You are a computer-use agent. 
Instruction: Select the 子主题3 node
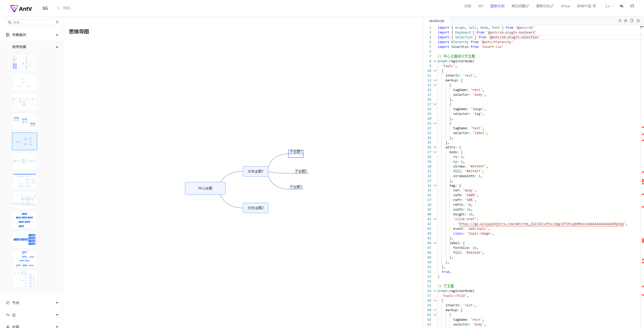tap(296, 187)
